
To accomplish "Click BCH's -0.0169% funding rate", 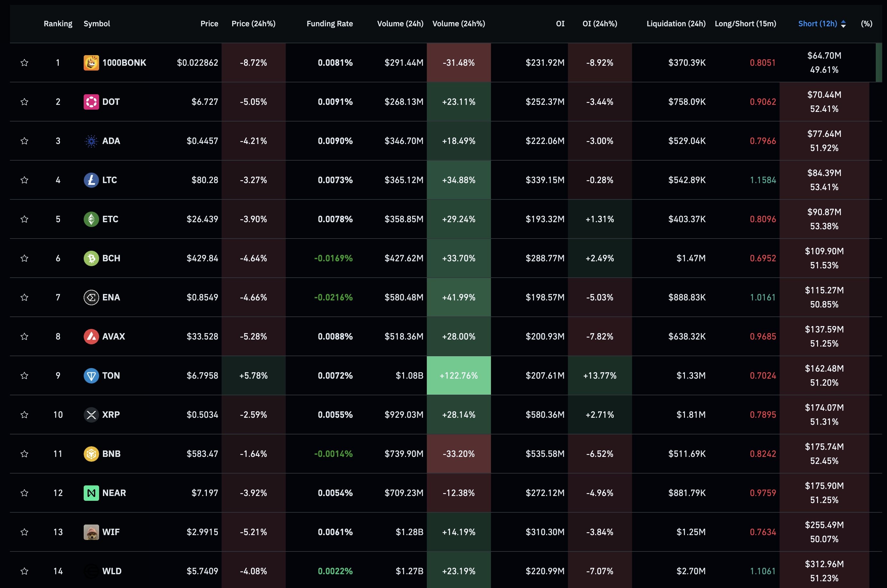I will (333, 258).
